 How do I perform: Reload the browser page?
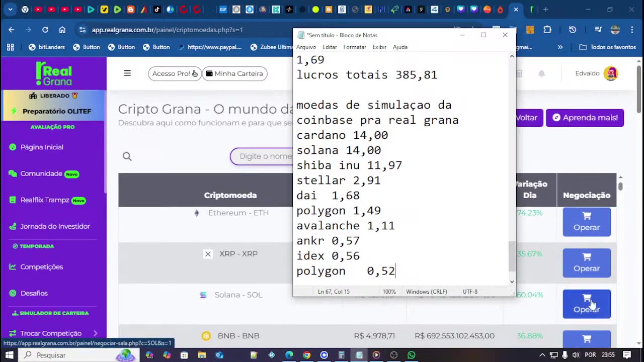[45, 30]
